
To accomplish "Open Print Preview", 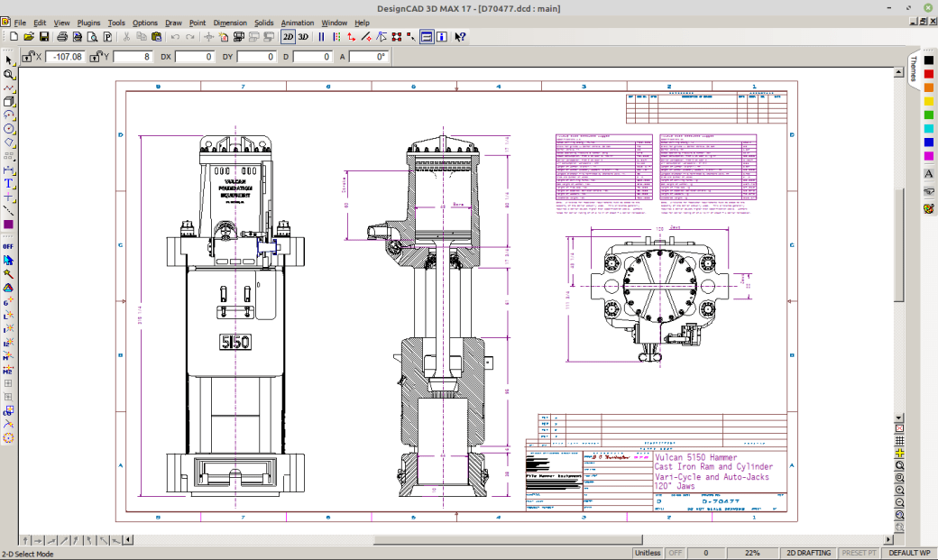I will coord(93,36).
